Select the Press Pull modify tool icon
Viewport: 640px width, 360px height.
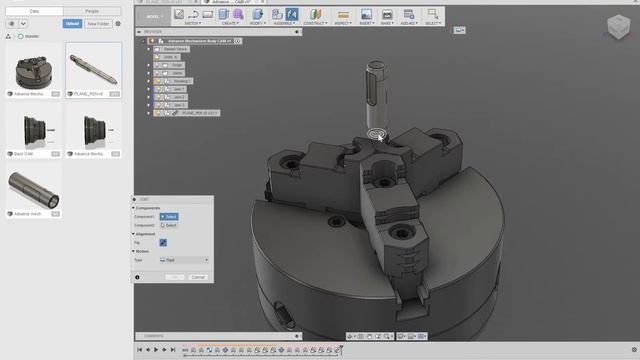click(257, 14)
